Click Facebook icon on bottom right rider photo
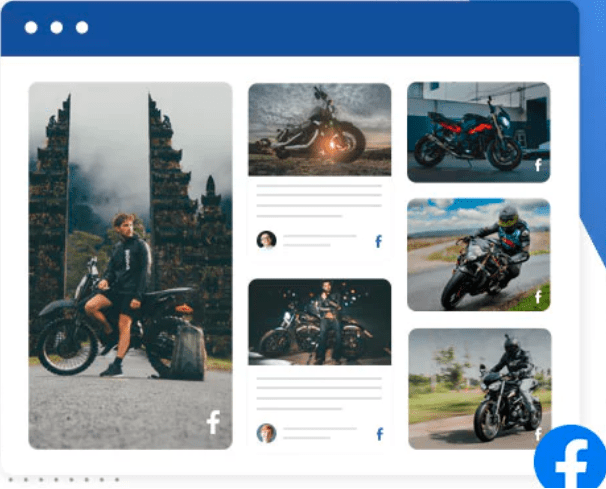 tap(538, 433)
